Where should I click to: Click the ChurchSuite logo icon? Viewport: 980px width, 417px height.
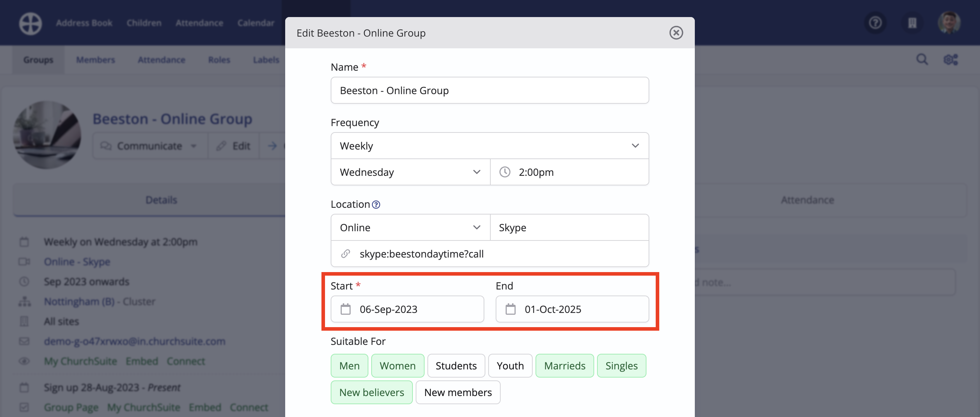(x=31, y=23)
